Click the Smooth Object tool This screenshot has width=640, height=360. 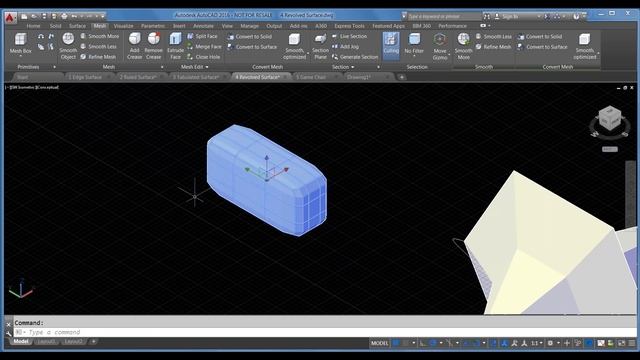(68, 46)
